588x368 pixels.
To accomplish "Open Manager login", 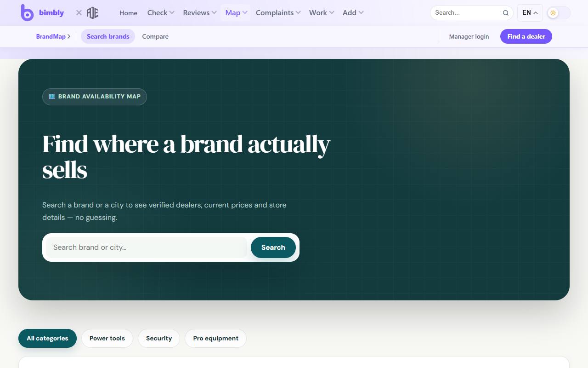I will pos(469,36).
